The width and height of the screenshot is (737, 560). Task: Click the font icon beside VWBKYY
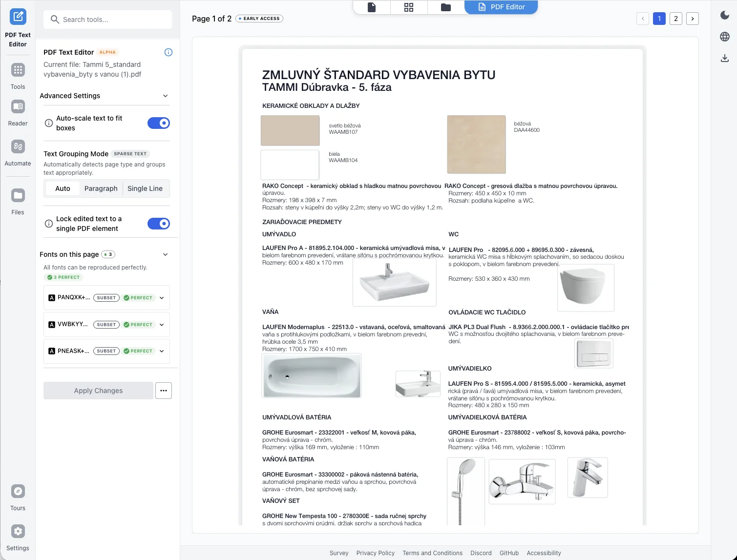point(52,325)
